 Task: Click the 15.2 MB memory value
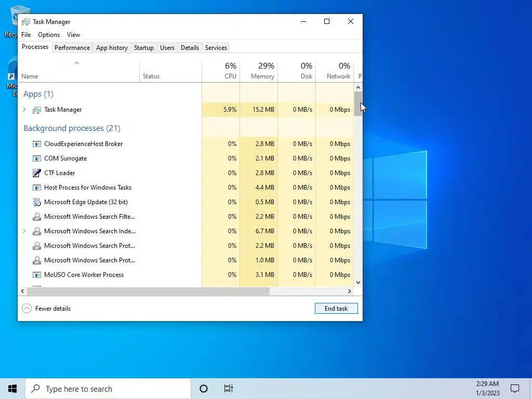263,110
